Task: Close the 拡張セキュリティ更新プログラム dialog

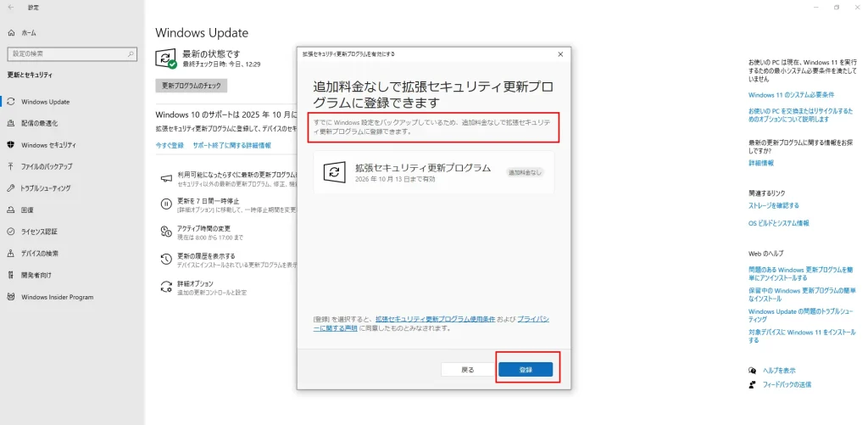Action: [x=560, y=53]
